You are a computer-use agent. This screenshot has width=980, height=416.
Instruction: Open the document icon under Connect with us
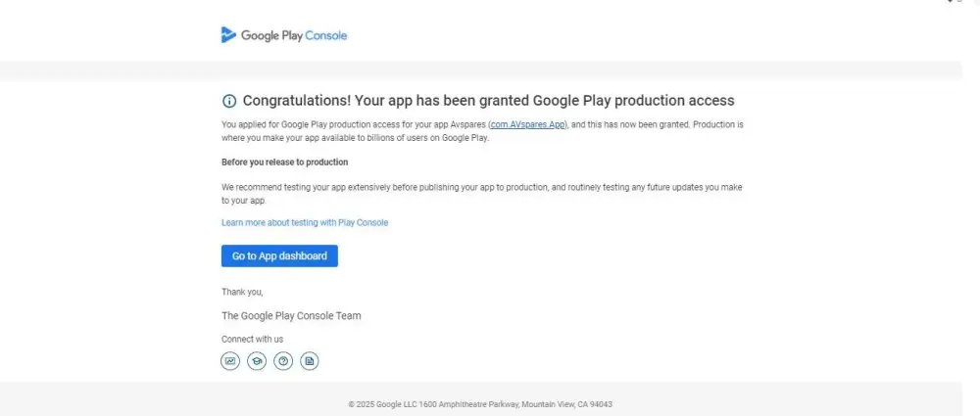(x=310, y=361)
